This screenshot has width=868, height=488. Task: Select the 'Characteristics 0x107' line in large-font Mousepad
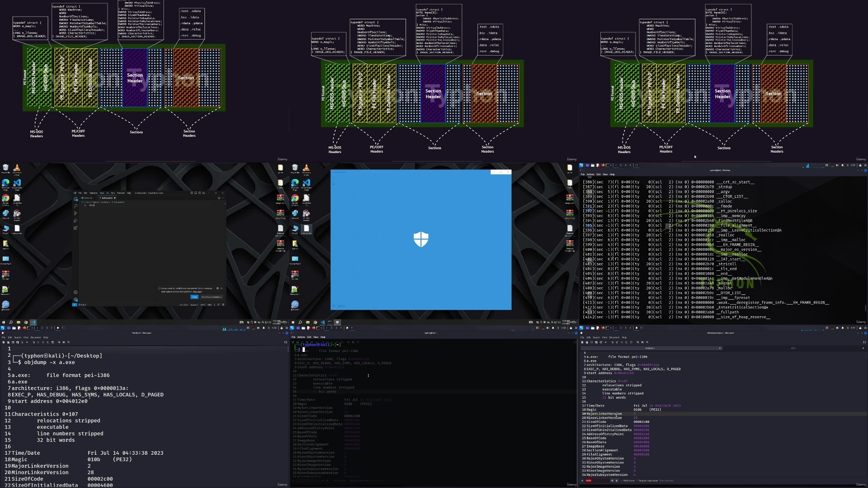click(45, 414)
